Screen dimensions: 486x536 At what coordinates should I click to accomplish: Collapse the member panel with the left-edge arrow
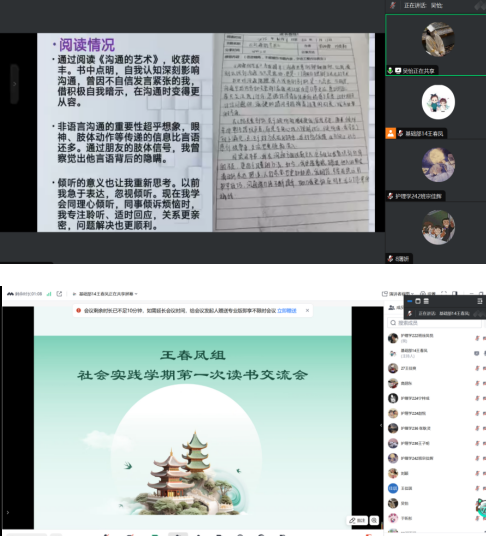coord(381,425)
